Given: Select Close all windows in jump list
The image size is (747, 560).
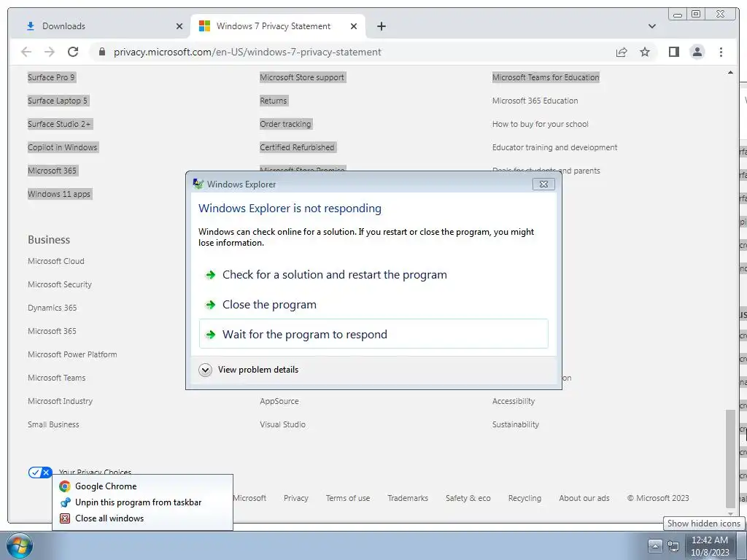Looking at the screenshot, I should coord(142,518).
